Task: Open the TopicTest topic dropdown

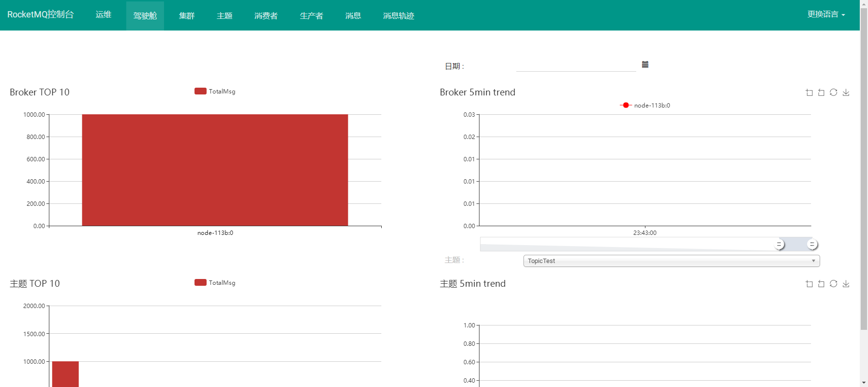Action: tap(672, 261)
